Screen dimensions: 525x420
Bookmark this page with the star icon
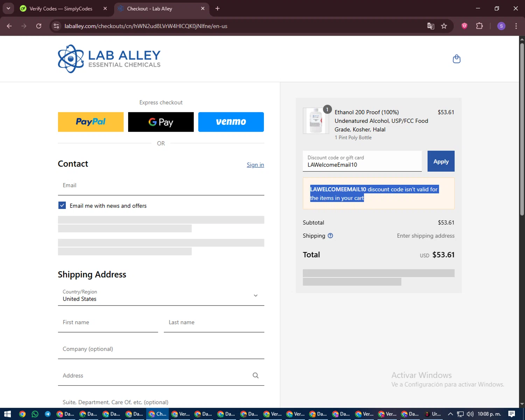coord(444,26)
